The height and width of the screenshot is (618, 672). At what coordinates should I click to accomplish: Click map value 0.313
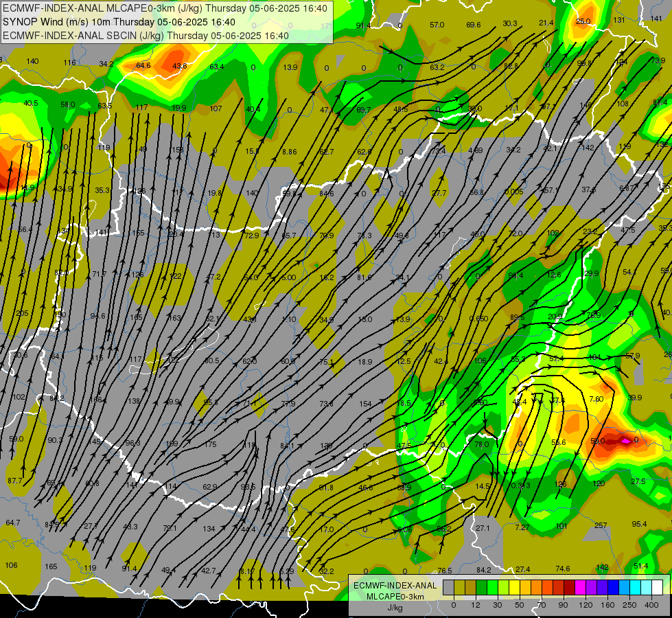pyautogui.click(x=520, y=485)
